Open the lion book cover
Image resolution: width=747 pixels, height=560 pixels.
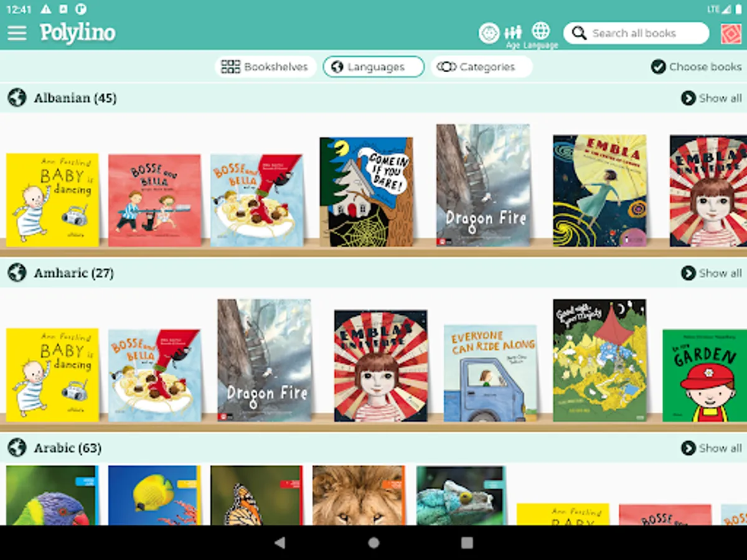(359, 495)
